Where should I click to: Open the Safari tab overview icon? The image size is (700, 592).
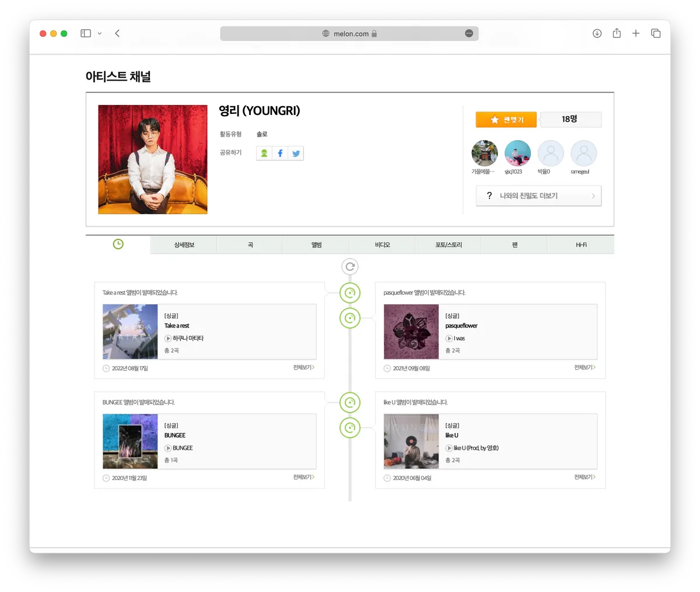(x=656, y=33)
